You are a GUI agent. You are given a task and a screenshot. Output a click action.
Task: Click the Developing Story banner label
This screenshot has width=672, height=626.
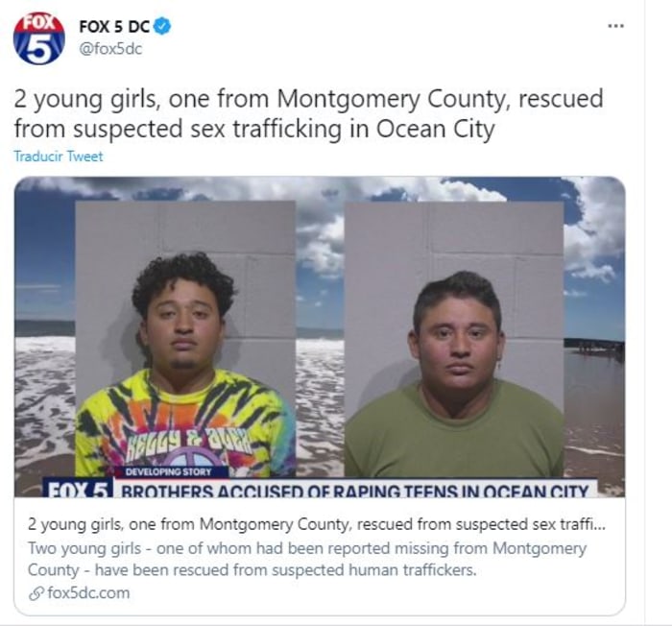pyautogui.click(x=168, y=471)
